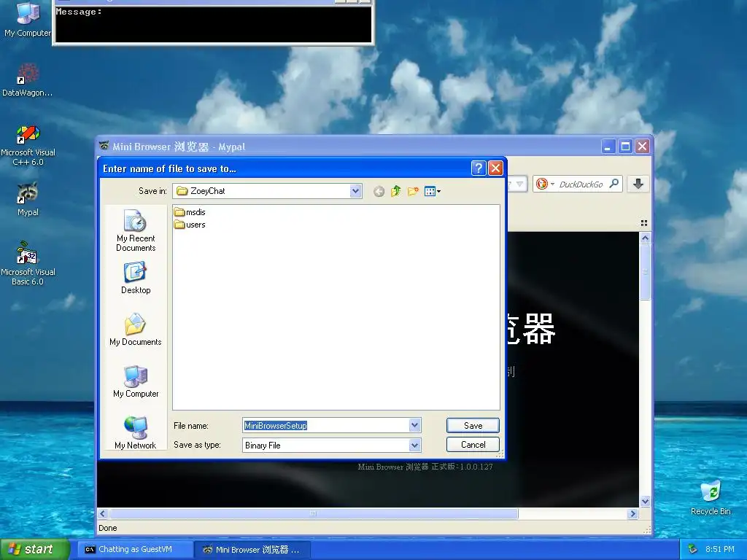Click the Back arrow in save dialog
747x560 pixels.
(379, 192)
